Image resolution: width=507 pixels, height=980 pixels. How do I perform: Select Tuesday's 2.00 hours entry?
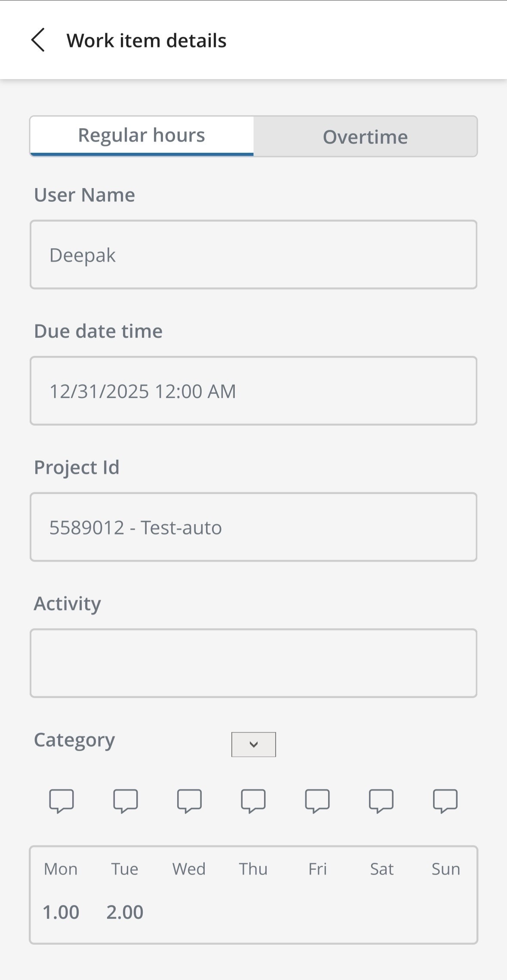(x=125, y=912)
